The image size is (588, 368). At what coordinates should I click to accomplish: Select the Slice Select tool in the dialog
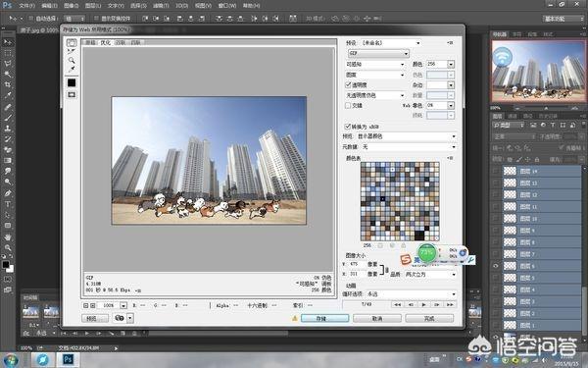click(x=72, y=51)
